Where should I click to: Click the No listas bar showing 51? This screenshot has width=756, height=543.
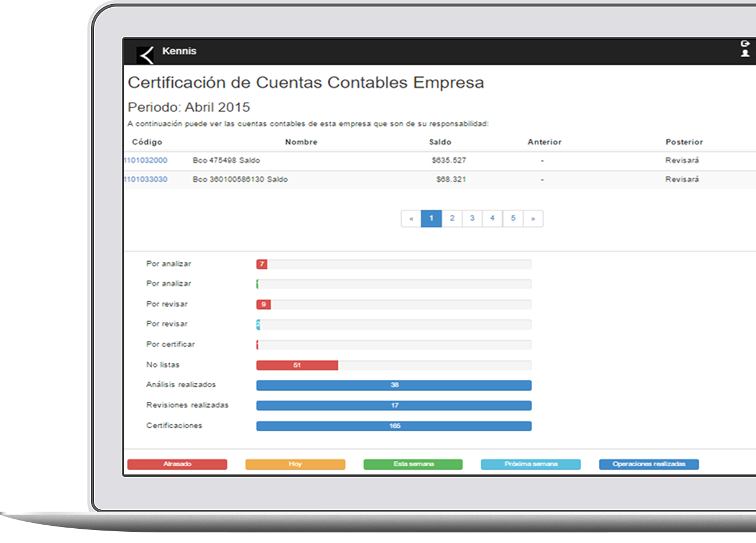[297, 365]
